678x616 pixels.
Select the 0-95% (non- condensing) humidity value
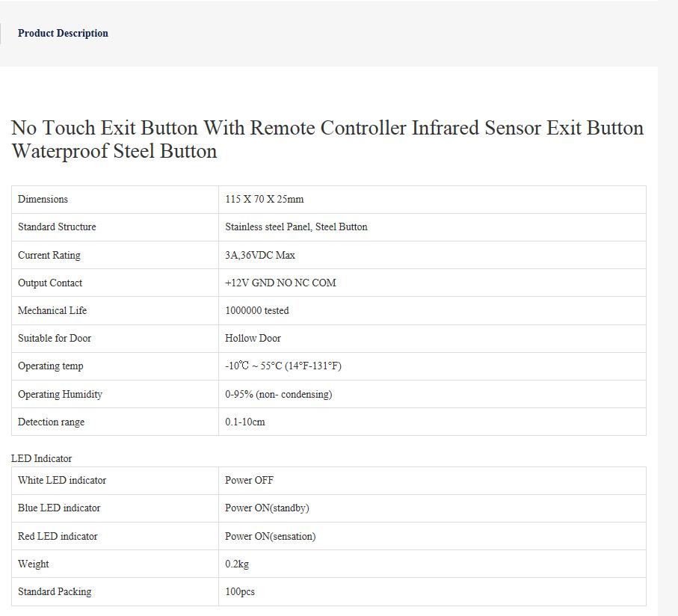278,395
